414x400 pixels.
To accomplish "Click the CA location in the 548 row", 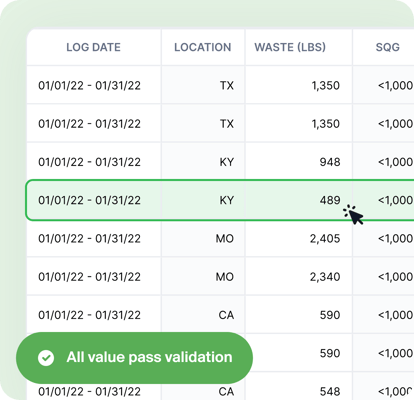I will pos(226,392).
